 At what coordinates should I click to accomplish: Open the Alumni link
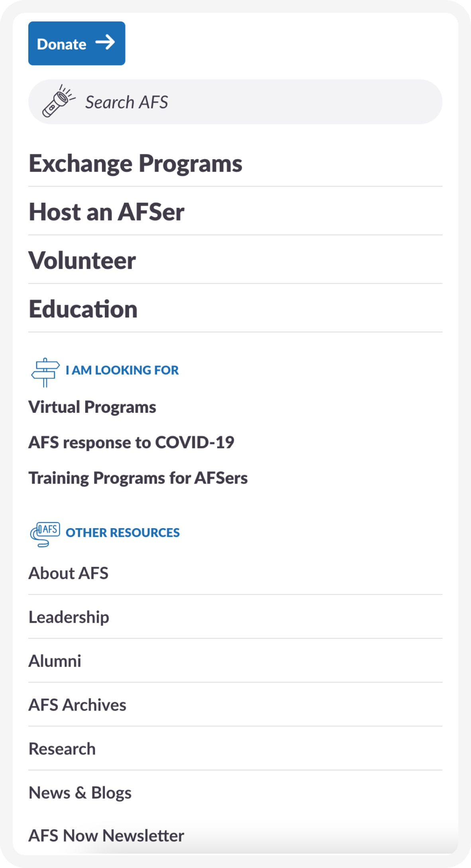pyautogui.click(x=235, y=661)
